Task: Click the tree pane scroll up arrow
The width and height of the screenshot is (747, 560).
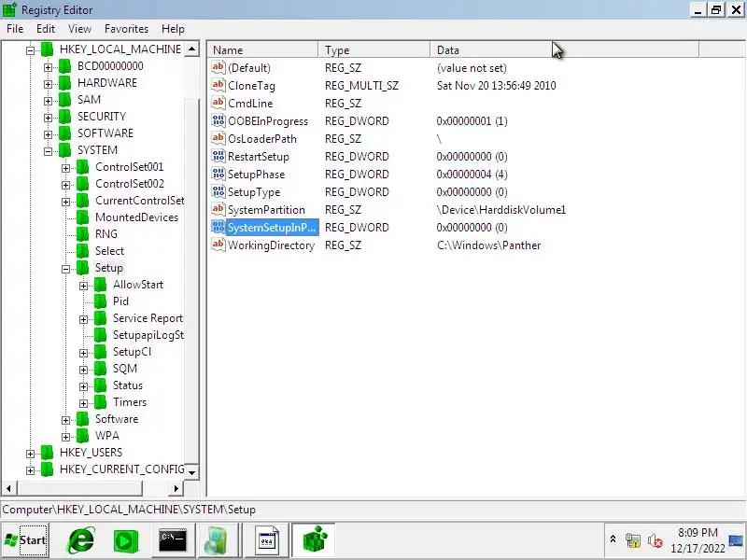Action: point(192,49)
